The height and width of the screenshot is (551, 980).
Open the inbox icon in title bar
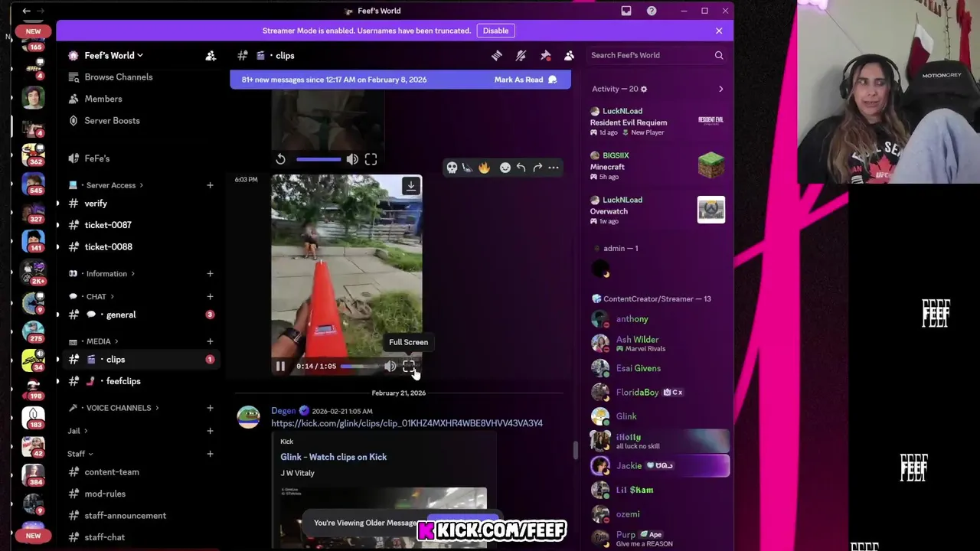(x=626, y=11)
